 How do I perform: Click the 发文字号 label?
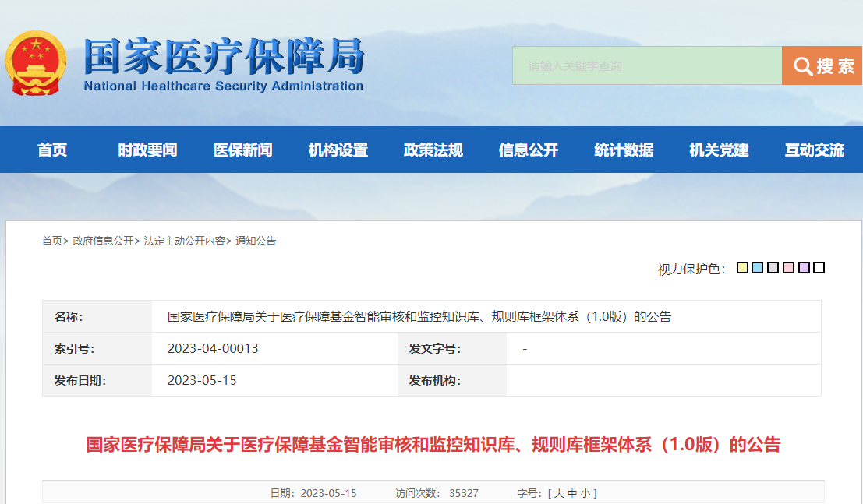[x=435, y=348]
